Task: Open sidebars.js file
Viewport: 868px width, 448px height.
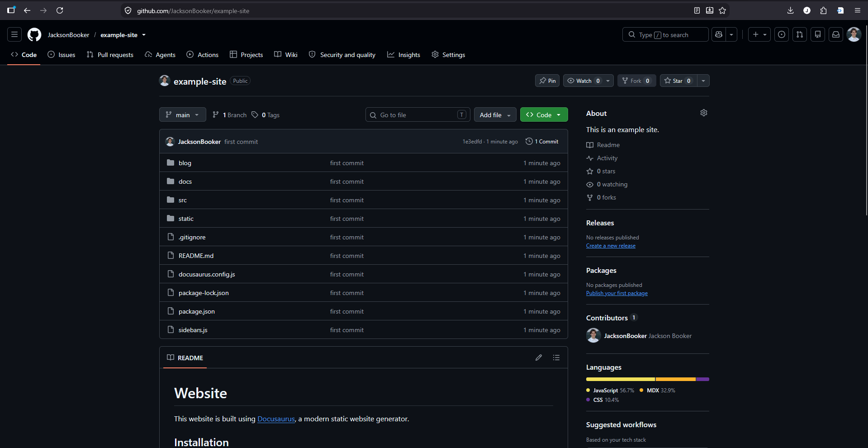Action: pos(193,330)
